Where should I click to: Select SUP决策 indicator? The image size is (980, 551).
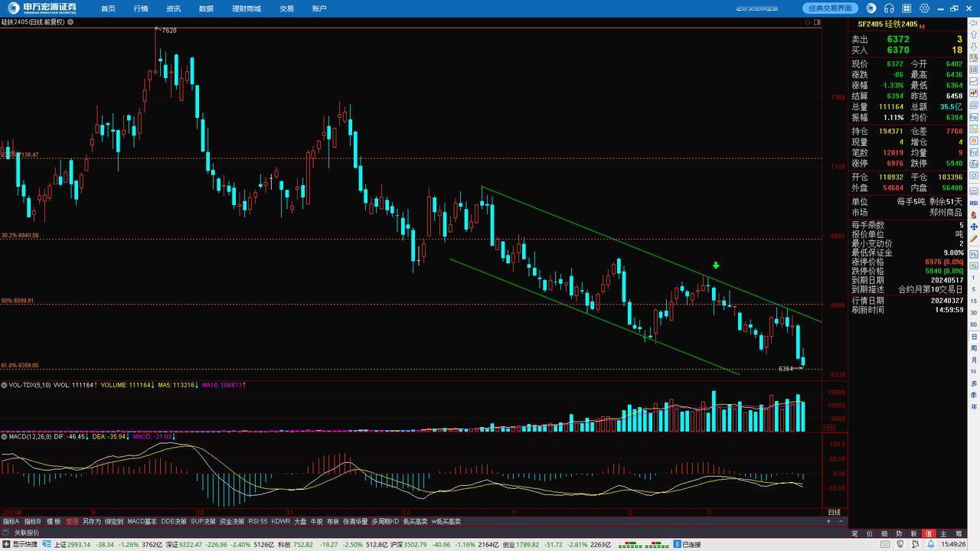[x=203, y=521]
